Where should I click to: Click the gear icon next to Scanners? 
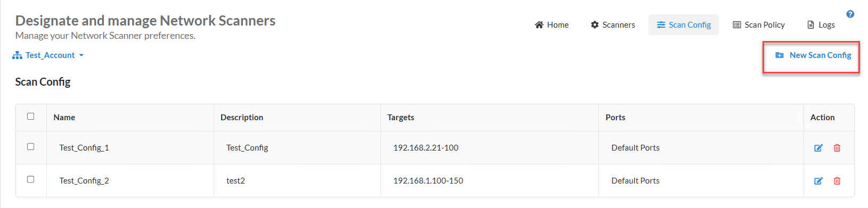pos(595,25)
